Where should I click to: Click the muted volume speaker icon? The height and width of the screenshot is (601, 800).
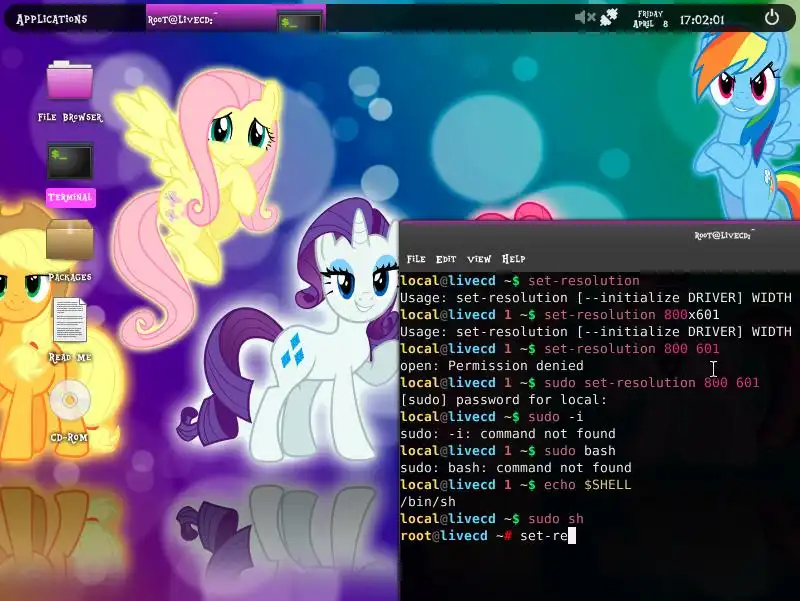(x=585, y=18)
